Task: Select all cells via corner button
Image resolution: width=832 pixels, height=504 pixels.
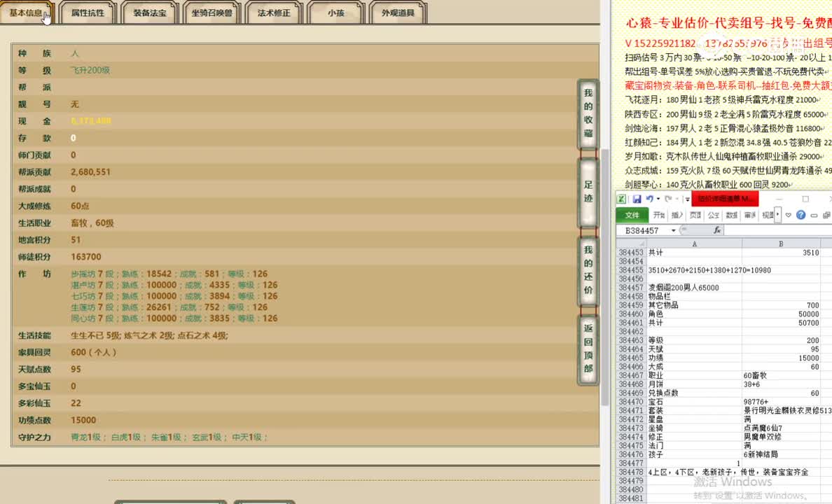Action: 632,244
